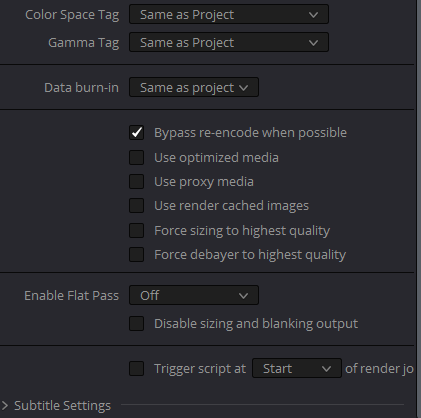
Task: Enable Use render cached images checkbox
Action: (x=137, y=206)
